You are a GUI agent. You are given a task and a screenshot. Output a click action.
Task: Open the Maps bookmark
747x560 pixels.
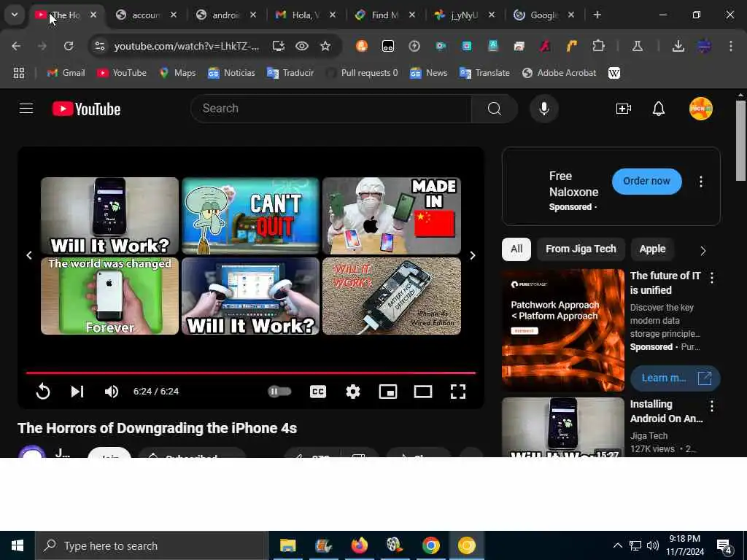(x=177, y=73)
